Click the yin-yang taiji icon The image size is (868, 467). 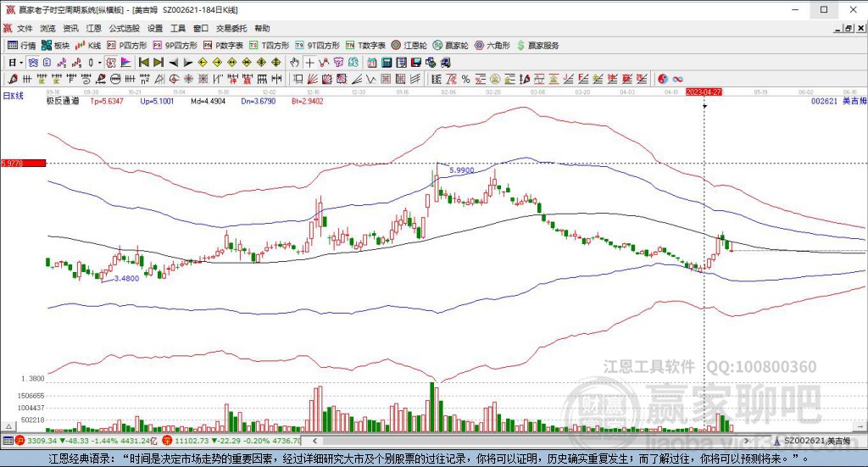coord(663,79)
